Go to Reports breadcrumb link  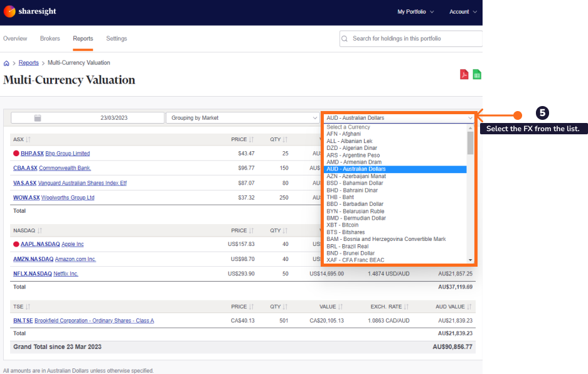point(28,63)
